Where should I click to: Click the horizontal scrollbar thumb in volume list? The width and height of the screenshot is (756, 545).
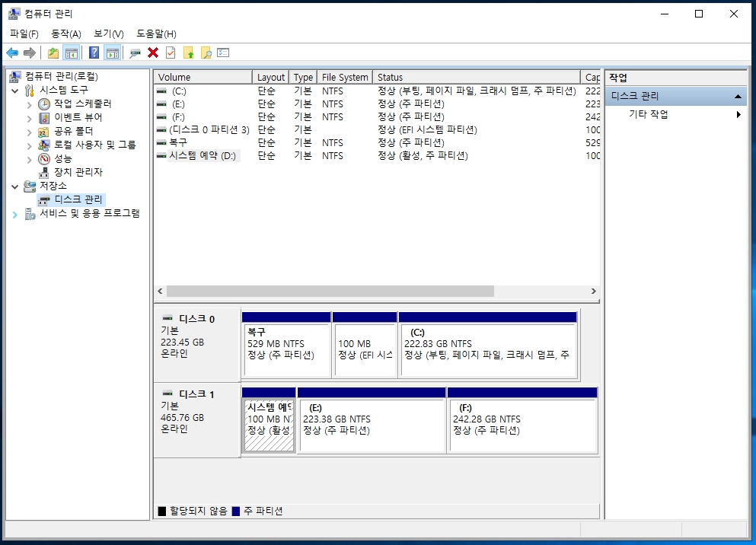point(330,291)
